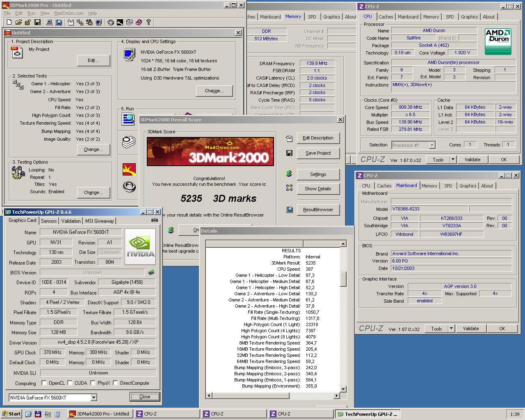This screenshot has width=525, height=420.
Task: Open Tools dropdown arrow in upper CPU-Z window
Action: [x=453, y=160]
